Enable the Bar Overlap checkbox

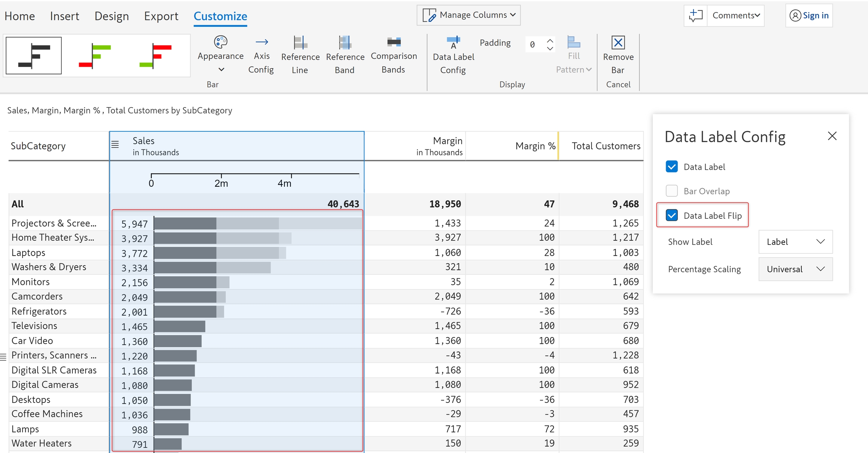(672, 191)
